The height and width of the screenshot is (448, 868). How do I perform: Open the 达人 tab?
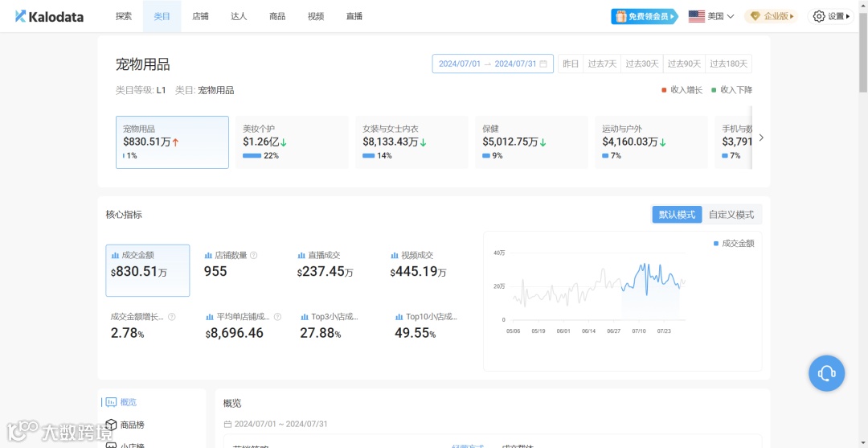tap(239, 17)
